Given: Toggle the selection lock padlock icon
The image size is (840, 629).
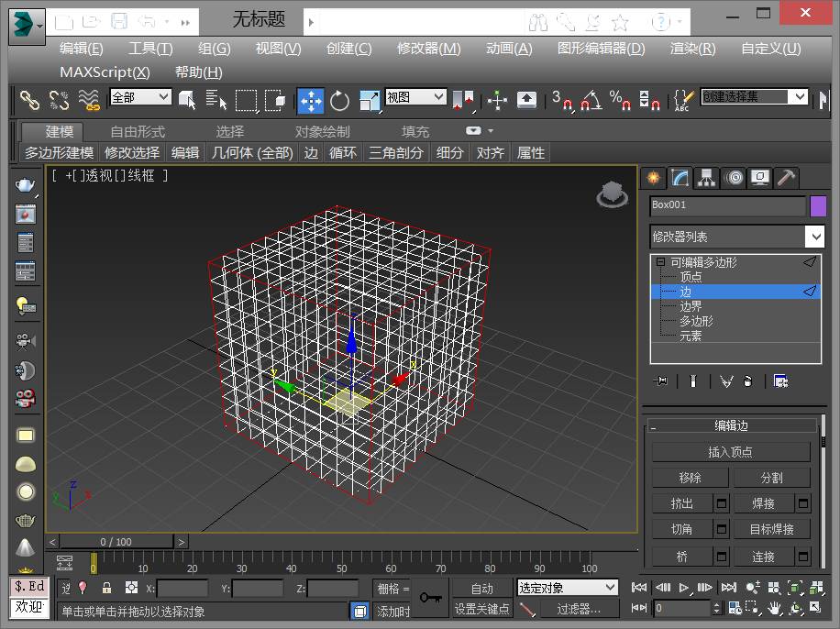Looking at the screenshot, I should 106,588.
